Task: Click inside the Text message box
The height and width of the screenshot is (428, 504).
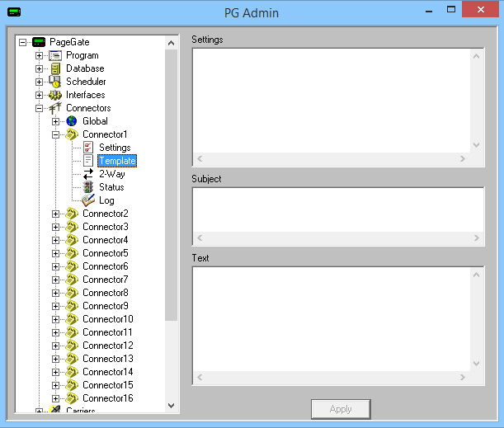Action: click(x=332, y=319)
